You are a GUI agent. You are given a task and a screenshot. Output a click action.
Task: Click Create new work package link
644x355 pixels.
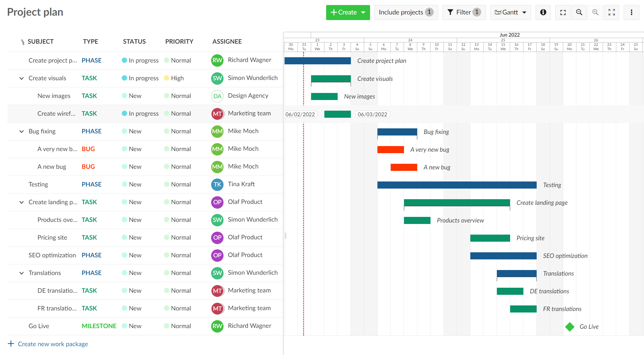click(53, 344)
